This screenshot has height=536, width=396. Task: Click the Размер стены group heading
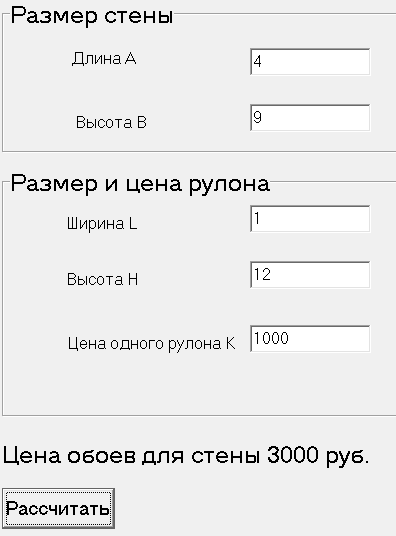coord(92,16)
